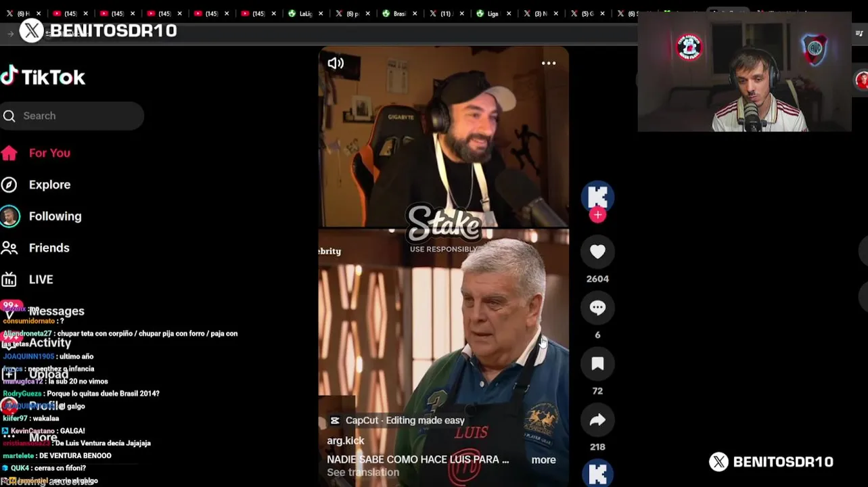
Task: Open the Friends page
Action: point(49,248)
